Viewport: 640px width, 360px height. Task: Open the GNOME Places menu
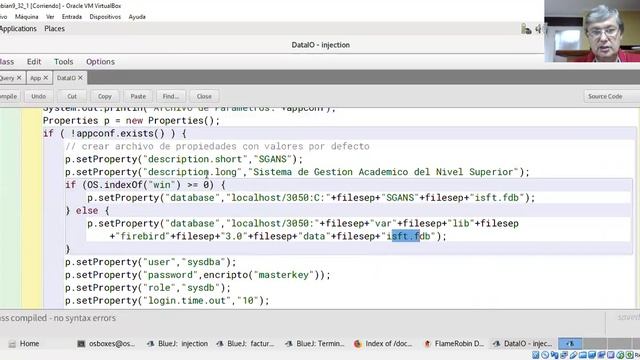[x=54, y=29]
